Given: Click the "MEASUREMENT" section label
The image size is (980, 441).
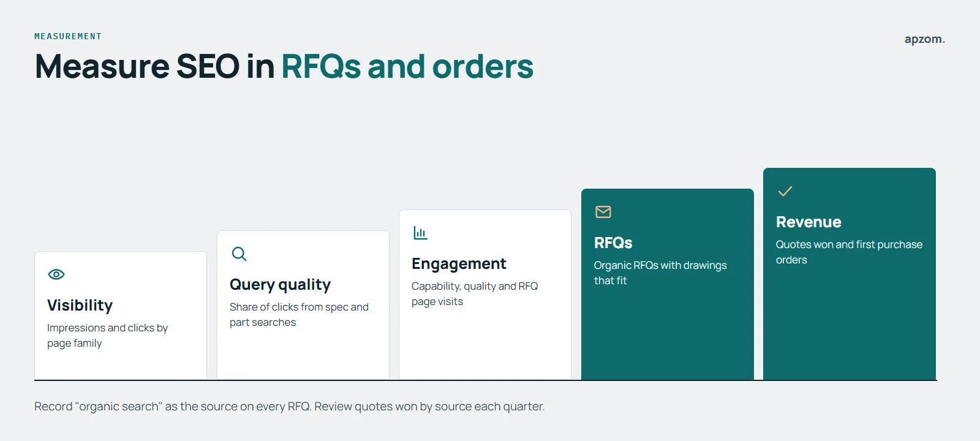Looking at the screenshot, I should 68,36.
